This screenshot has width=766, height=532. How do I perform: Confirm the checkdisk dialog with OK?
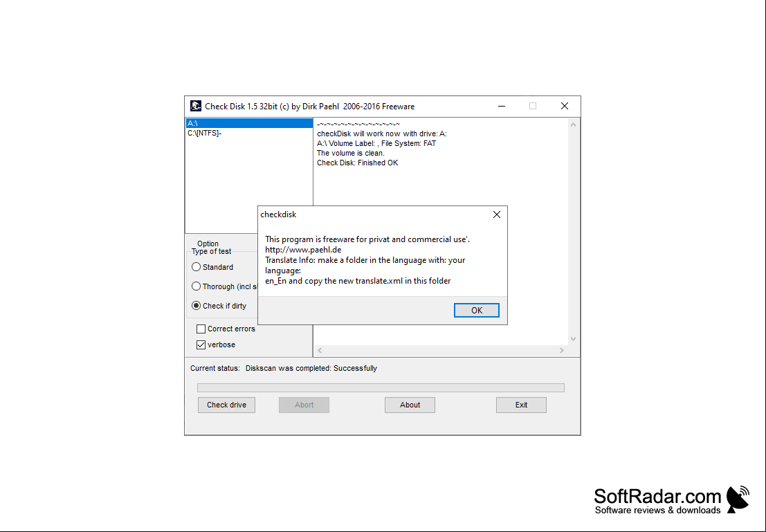[x=476, y=310]
